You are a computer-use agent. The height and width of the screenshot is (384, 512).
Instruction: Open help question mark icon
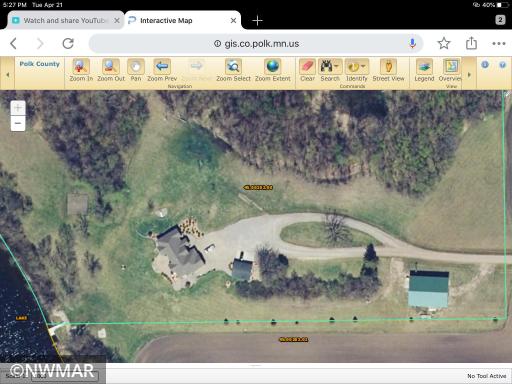pos(502,65)
